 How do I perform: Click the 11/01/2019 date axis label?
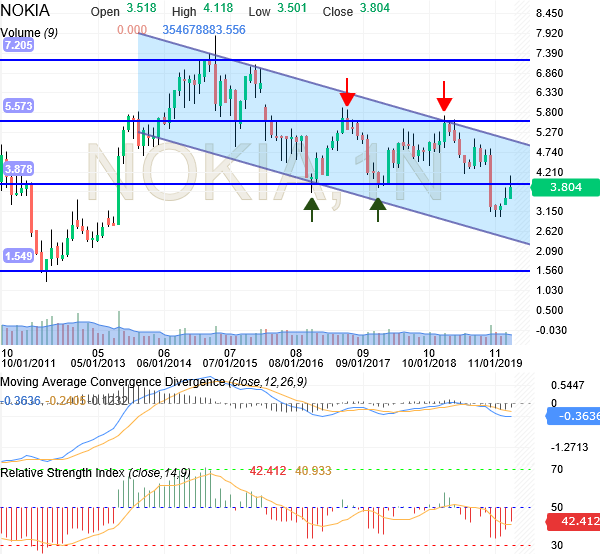tap(495, 363)
